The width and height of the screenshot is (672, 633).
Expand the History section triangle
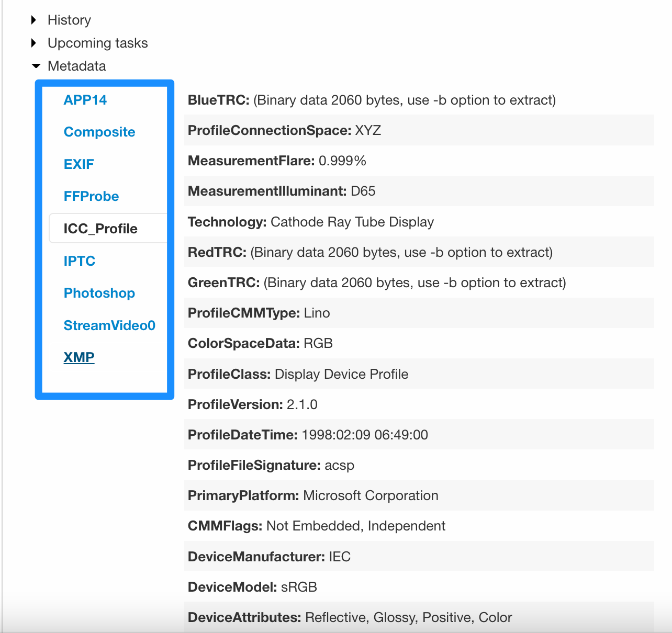coord(34,20)
